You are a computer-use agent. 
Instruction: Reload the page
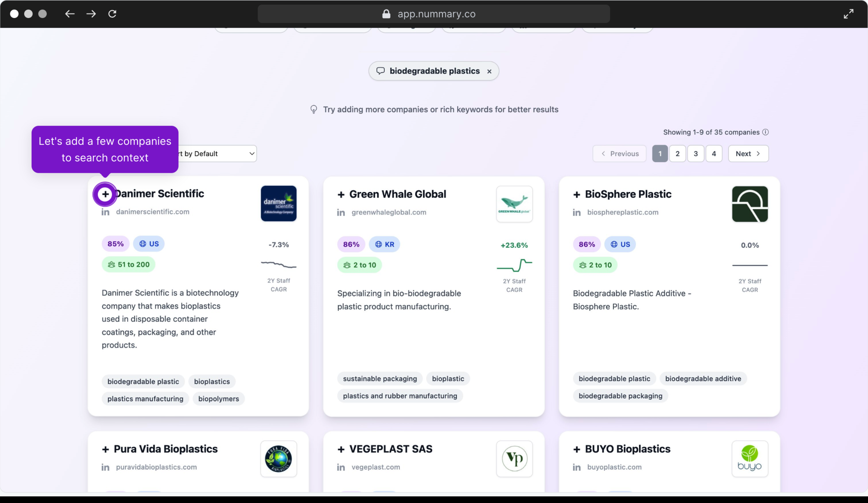[x=112, y=14]
